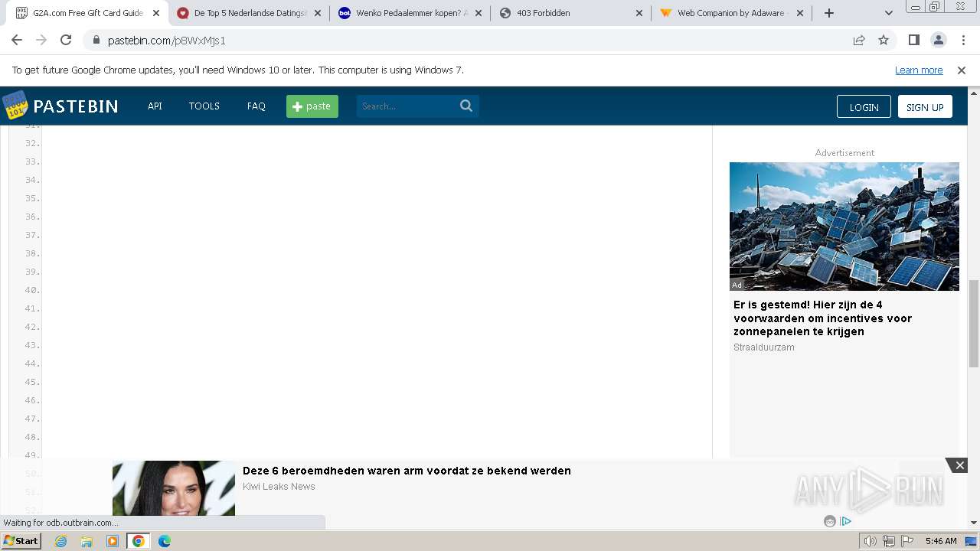Screen dimensions: 980x551
Task: Click the volume speaker tray icon
Action: [870, 541]
